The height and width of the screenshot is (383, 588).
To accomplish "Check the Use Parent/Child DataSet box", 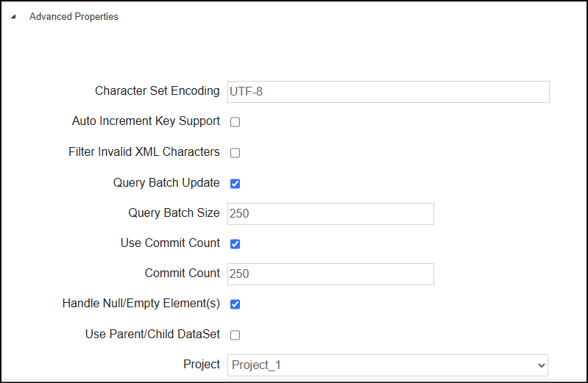I will pyautogui.click(x=235, y=334).
